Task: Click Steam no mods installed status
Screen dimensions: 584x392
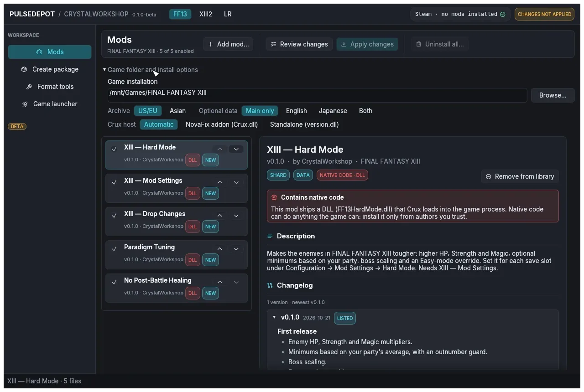Action: coord(460,14)
